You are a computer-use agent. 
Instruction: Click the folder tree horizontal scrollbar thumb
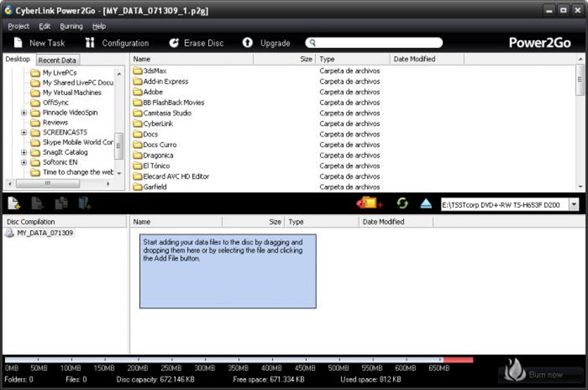coord(48,183)
